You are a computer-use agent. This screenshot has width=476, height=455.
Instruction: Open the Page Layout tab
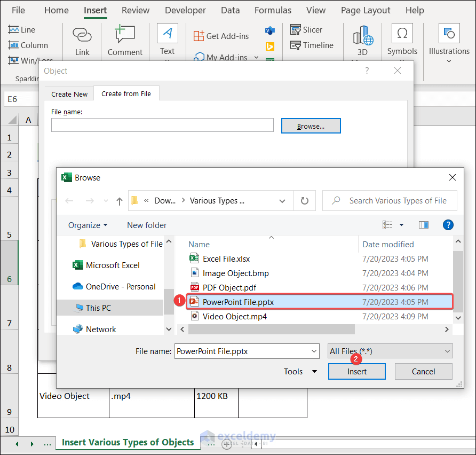point(366,10)
